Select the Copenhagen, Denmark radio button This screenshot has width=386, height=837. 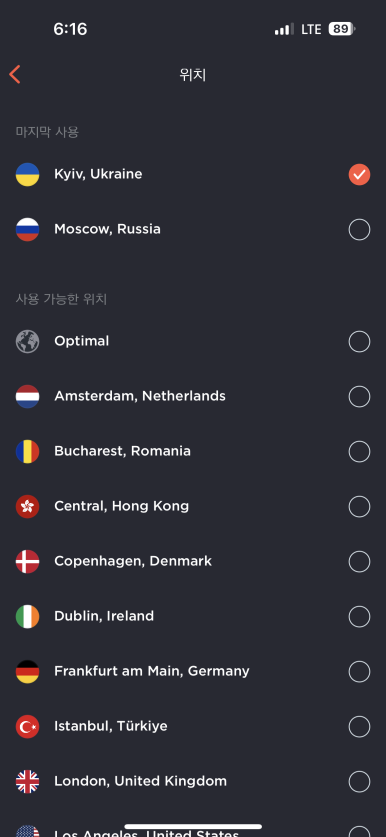[359, 562]
